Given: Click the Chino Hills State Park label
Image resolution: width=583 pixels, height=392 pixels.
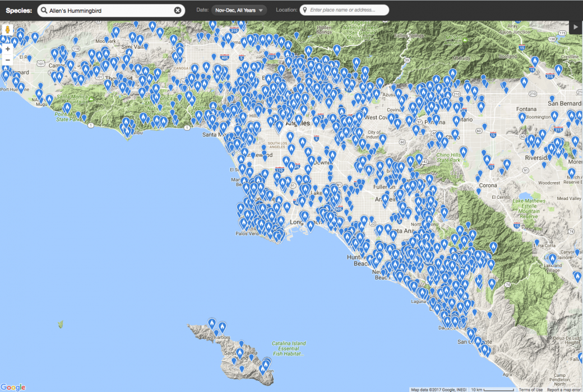Looking at the screenshot, I should click(x=448, y=157).
